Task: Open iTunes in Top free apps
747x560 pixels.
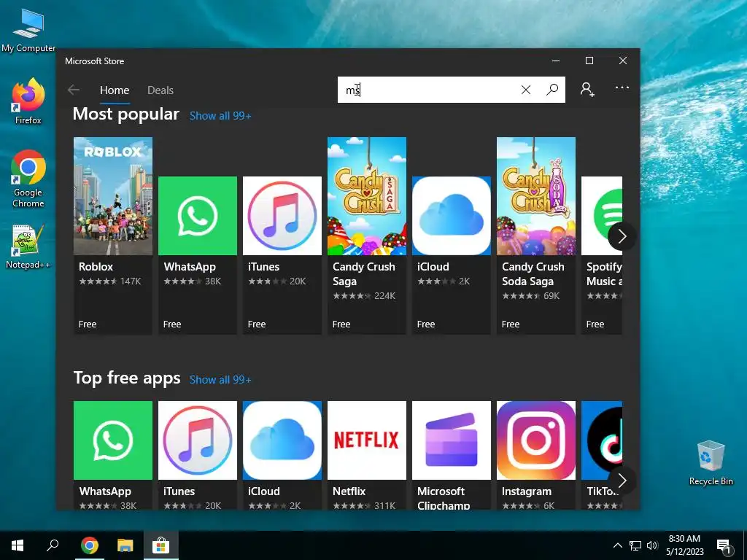Action: coord(198,455)
